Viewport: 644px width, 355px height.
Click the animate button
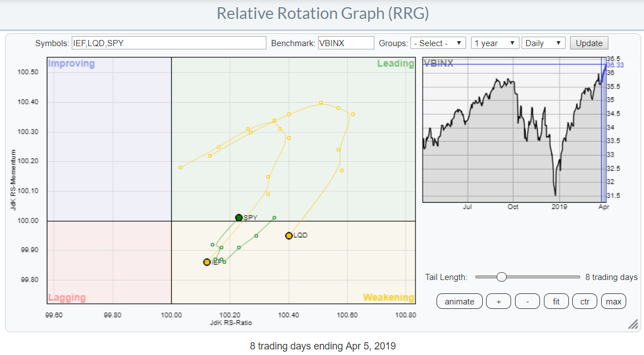coord(459,301)
